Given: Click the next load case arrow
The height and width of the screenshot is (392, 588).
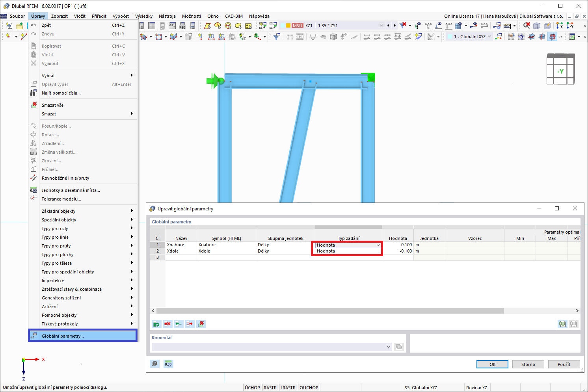Looking at the screenshot, I should pos(394,26).
